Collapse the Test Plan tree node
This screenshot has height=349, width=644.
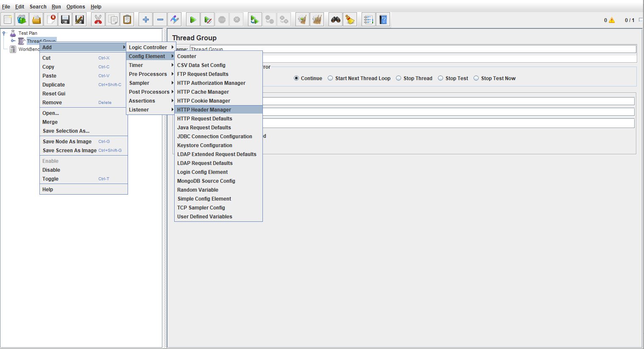coord(4,33)
